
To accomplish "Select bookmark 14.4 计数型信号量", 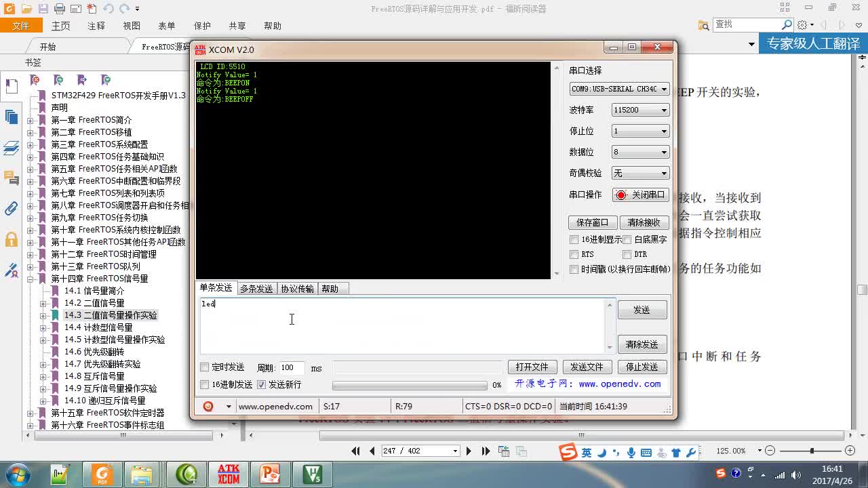I will [x=98, y=327].
